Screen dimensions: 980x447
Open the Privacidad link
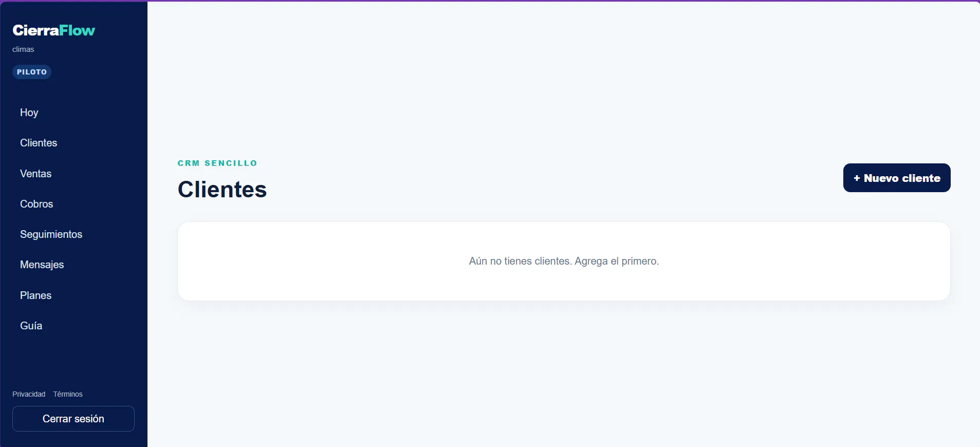(29, 394)
